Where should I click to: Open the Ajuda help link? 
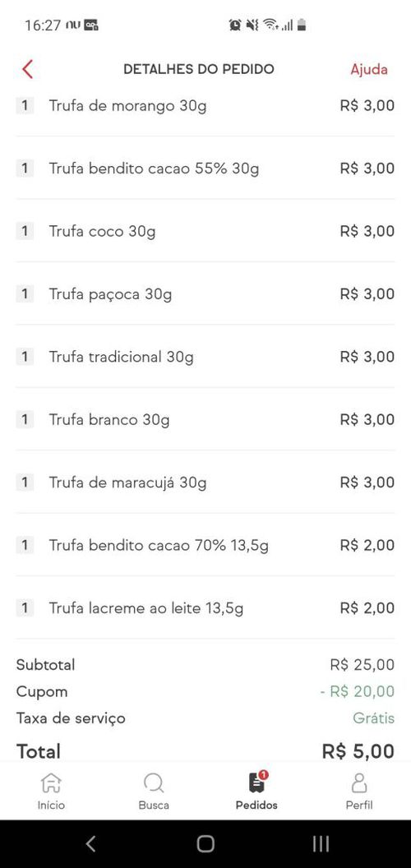coord(369,69)
